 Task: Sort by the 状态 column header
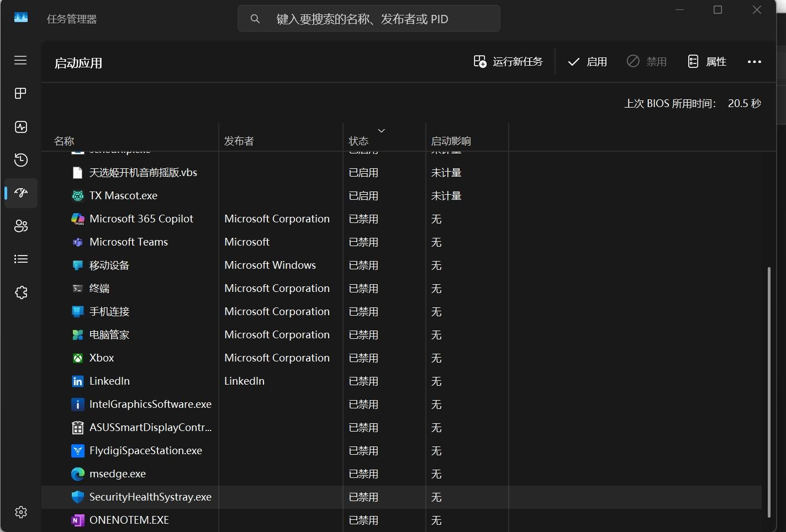(359, 141)
